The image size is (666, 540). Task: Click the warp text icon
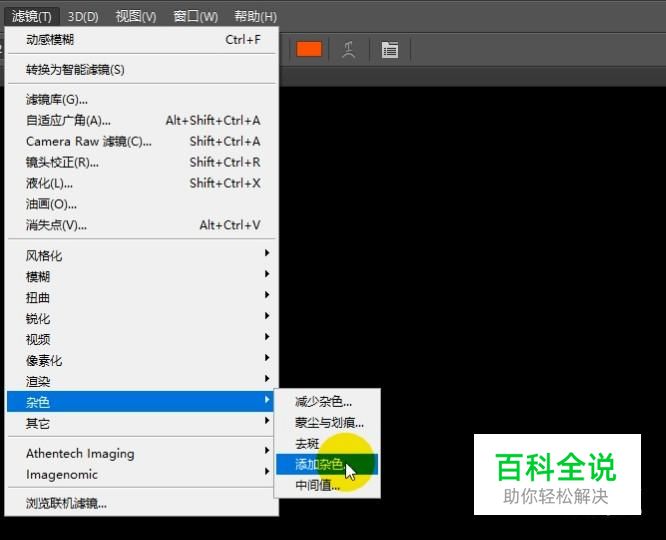point(349,50)
